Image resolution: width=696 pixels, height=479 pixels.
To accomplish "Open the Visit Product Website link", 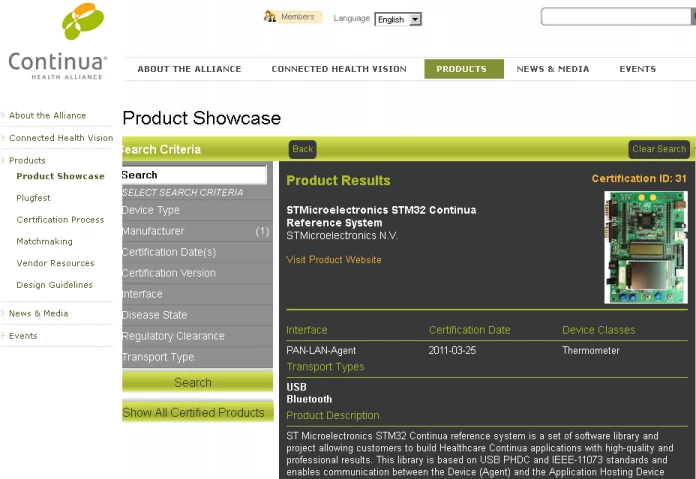I will tap(334, 260).
